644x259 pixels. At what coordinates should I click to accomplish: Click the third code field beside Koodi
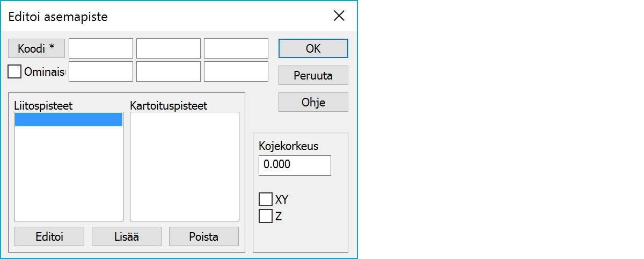(x=236, y=48)
